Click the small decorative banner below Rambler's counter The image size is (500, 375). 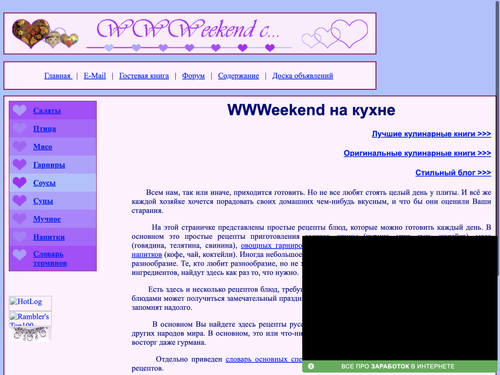point(30,334)
